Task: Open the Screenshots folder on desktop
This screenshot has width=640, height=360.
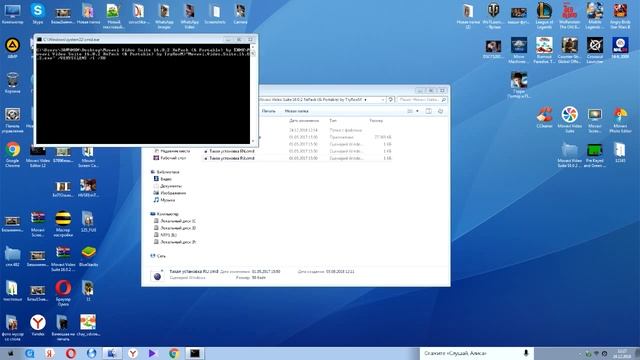Action: [x=215, y=14]
